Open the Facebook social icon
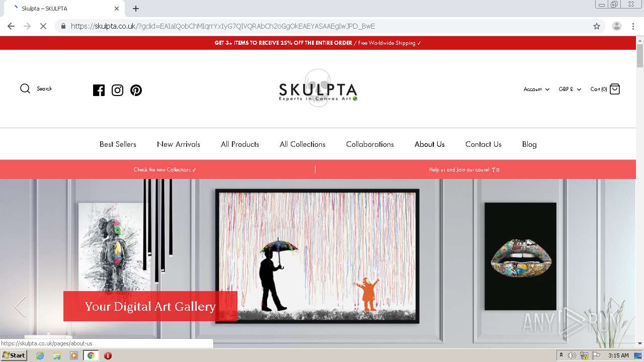644x362 pixels. point(99,90)
